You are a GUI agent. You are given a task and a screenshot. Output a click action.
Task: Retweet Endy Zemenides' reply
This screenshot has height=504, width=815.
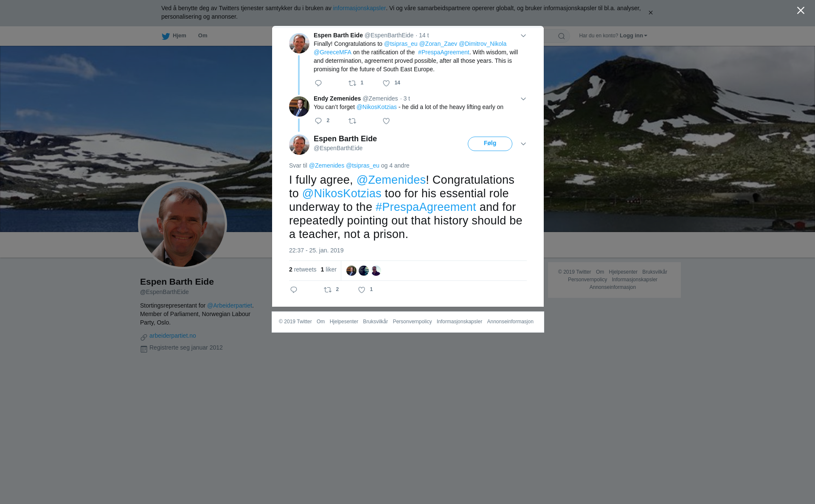pyautogui.click(x=352, y=121)
